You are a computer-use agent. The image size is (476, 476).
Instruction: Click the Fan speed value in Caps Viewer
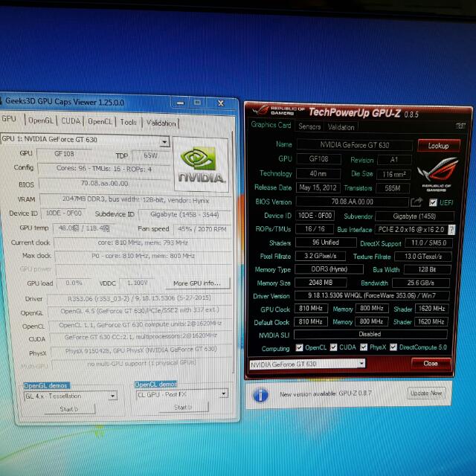[202, 229]
